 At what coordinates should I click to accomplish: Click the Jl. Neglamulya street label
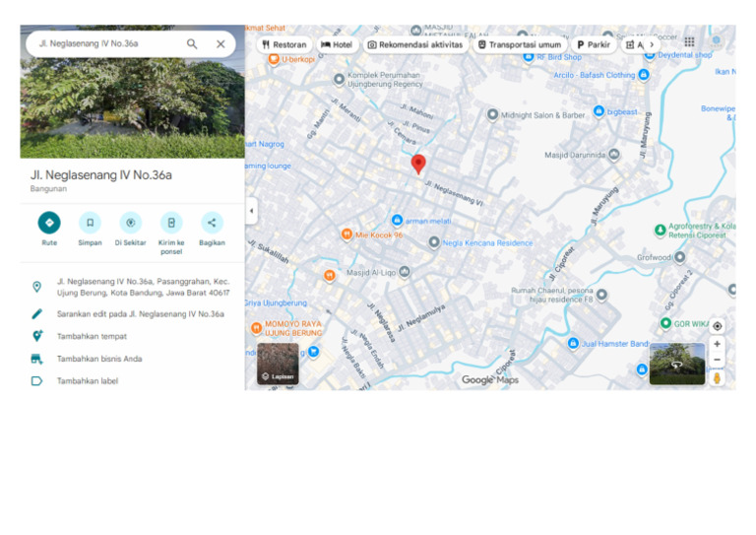click(421, 318)
